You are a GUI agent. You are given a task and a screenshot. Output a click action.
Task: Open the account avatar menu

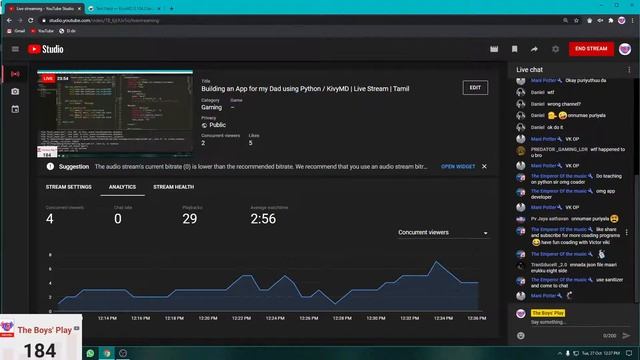point(624,49)
